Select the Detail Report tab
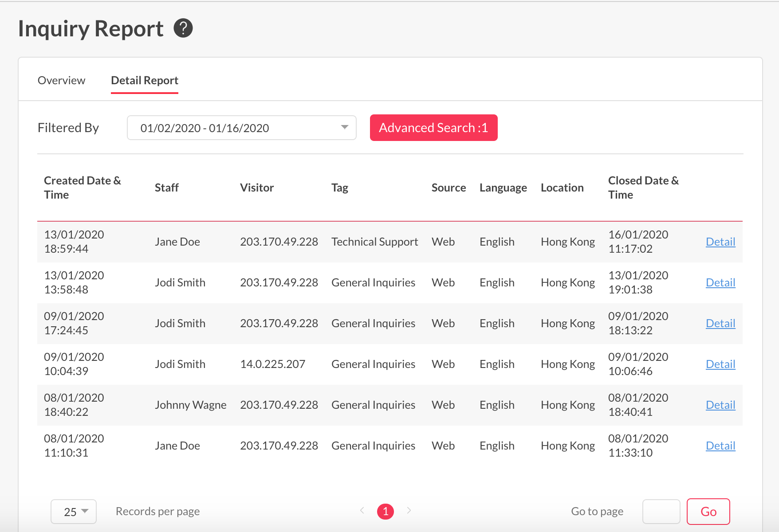 click(x=145, y=80)
